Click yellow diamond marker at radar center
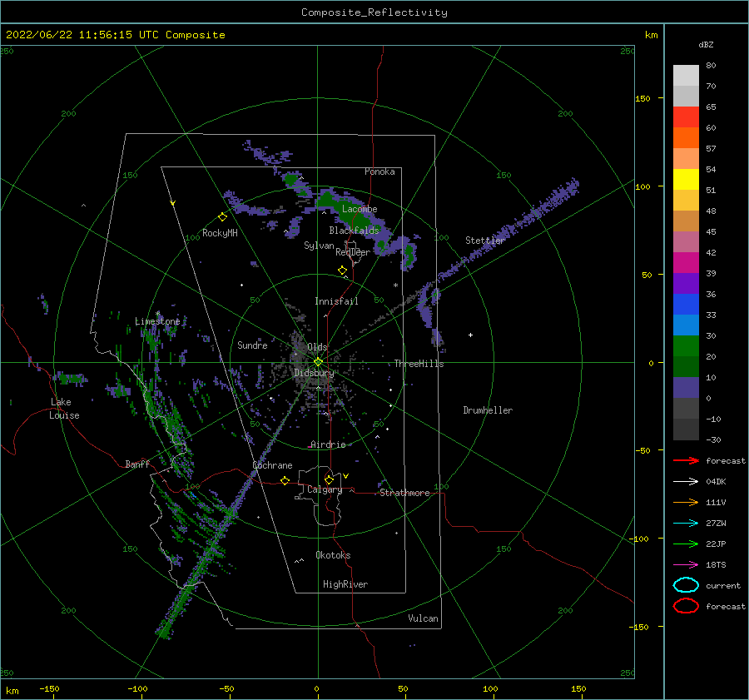This screenshot has height=700, width=749. click(x=318, y=362)
